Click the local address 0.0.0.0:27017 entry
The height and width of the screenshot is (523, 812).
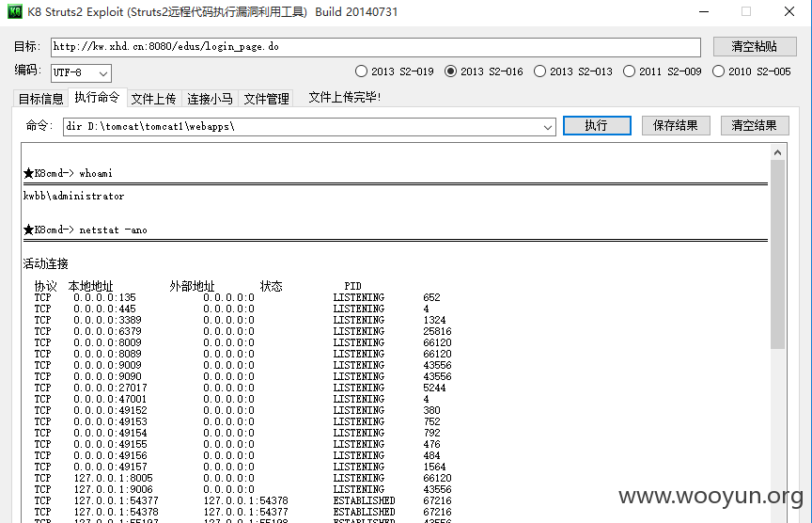[x=110, y=388]
